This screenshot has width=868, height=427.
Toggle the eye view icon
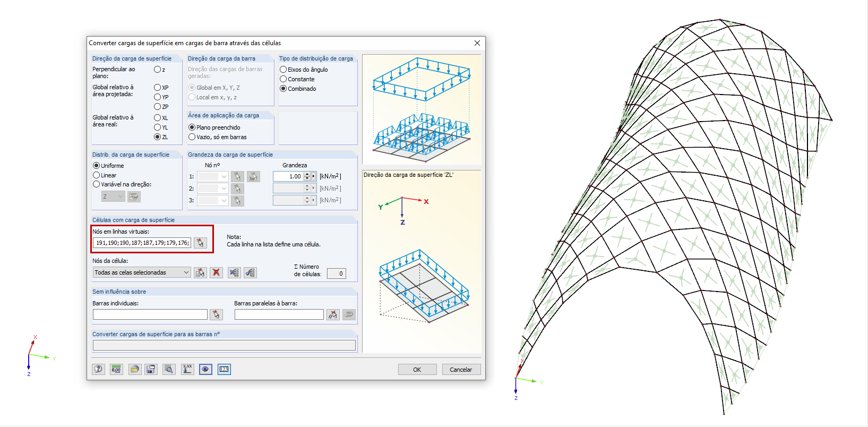pos(205,369)
